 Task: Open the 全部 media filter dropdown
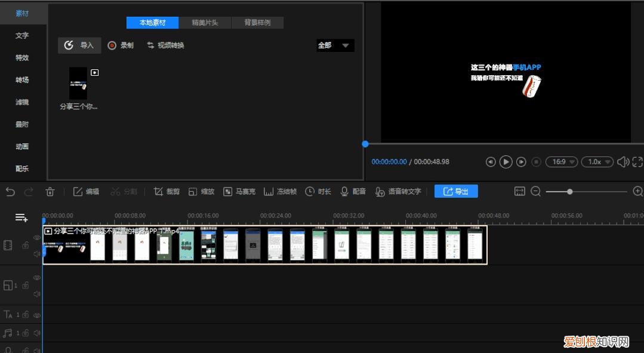point(335,45)
